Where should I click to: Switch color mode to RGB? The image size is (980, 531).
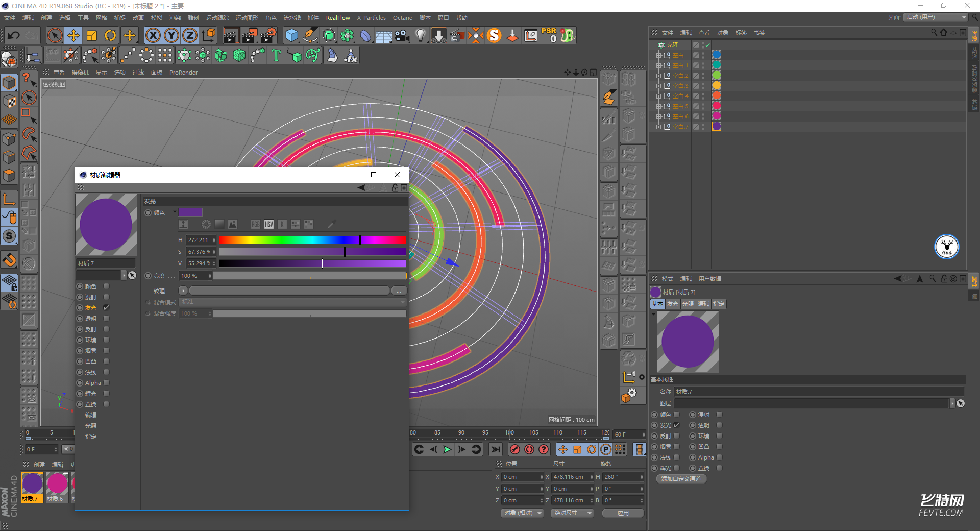click(256, 224)
